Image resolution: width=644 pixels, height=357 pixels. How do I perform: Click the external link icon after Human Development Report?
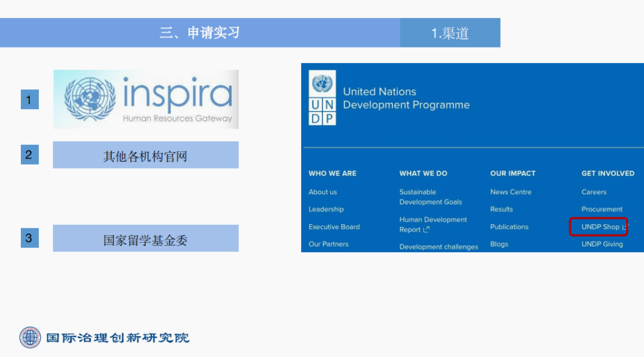pyautogui.click(x=426, y=230)
